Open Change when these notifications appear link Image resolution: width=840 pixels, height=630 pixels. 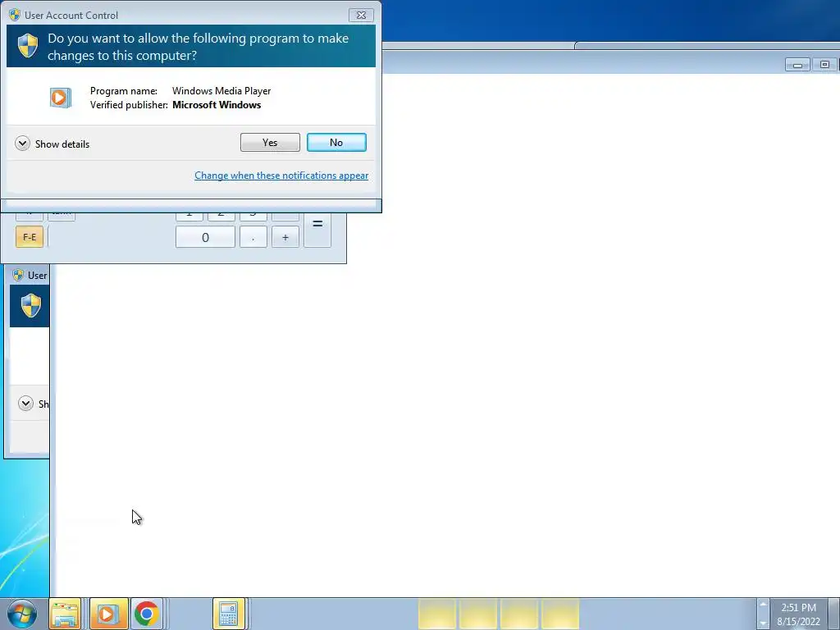coord(281,176)
